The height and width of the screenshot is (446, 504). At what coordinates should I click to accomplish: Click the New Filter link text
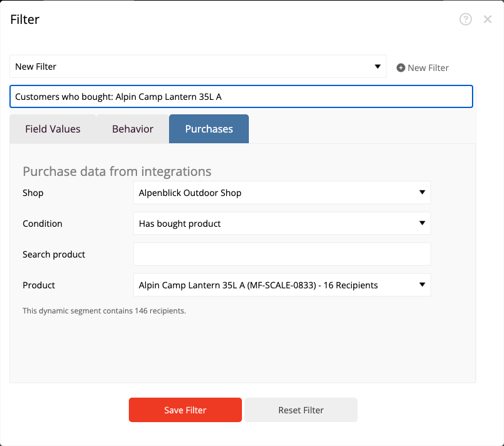click(x=428, y=68)
